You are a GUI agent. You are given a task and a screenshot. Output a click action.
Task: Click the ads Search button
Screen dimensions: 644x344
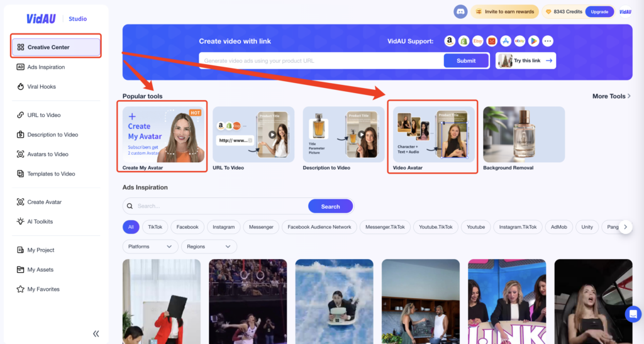(330, 206)
